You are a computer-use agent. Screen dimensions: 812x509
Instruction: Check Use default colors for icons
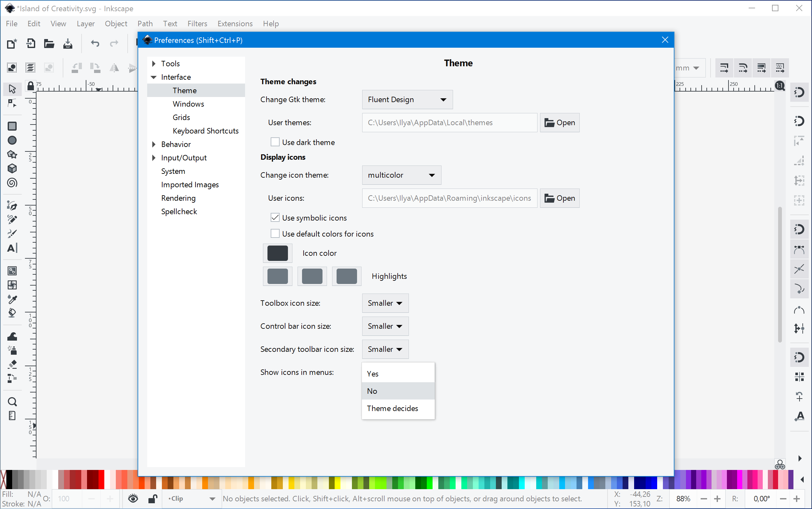(x=275, y=233)
